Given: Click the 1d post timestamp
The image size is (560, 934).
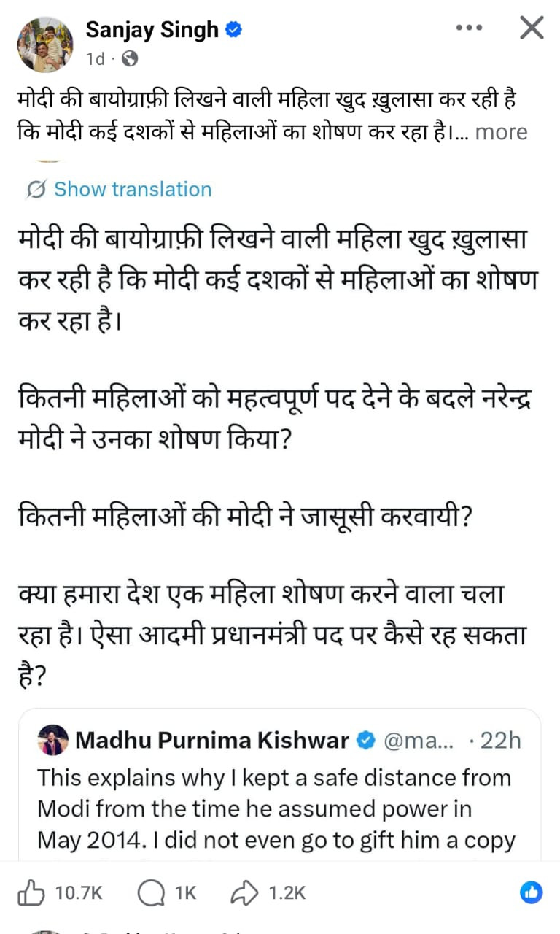Looking at the screenshot, I should [x=96, y=58].
